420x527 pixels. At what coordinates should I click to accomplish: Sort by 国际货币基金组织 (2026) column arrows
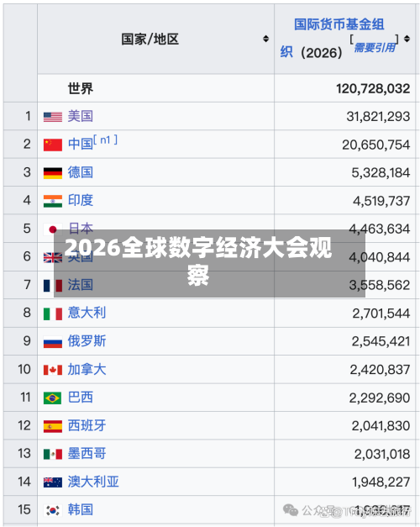coord(407,39)
